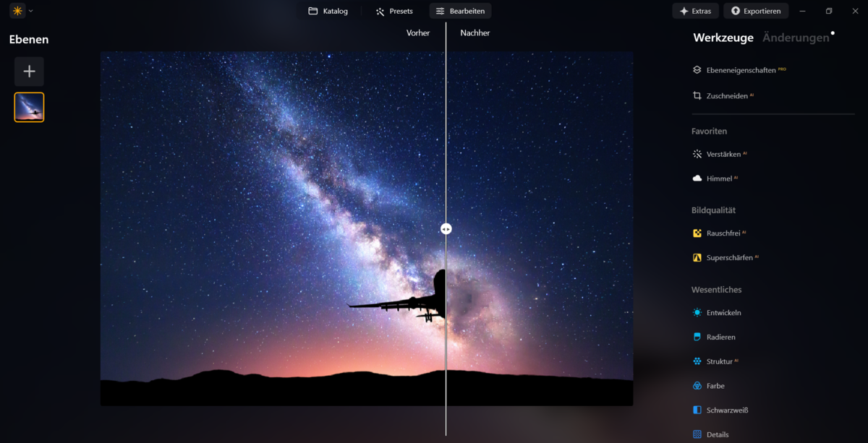Grab the Vorher/Nachher comparison slider handle
Image resolution: width=868 pixels, height=443 pixels.
coord(446,228)
